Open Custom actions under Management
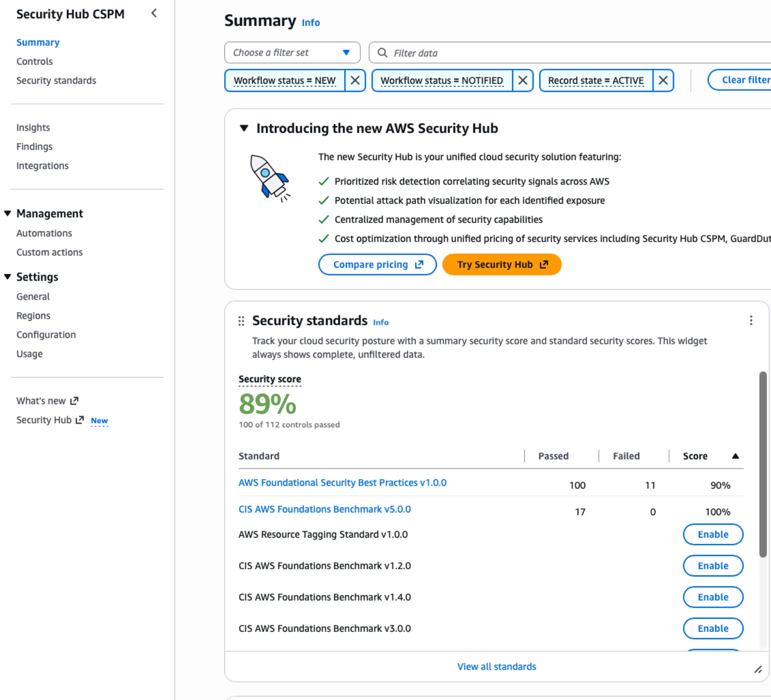This screenshot has width=771, height=700. 49,252
